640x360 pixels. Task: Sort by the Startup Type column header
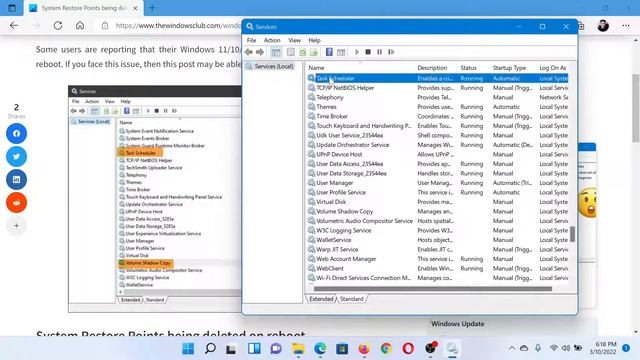coord(509,68)
